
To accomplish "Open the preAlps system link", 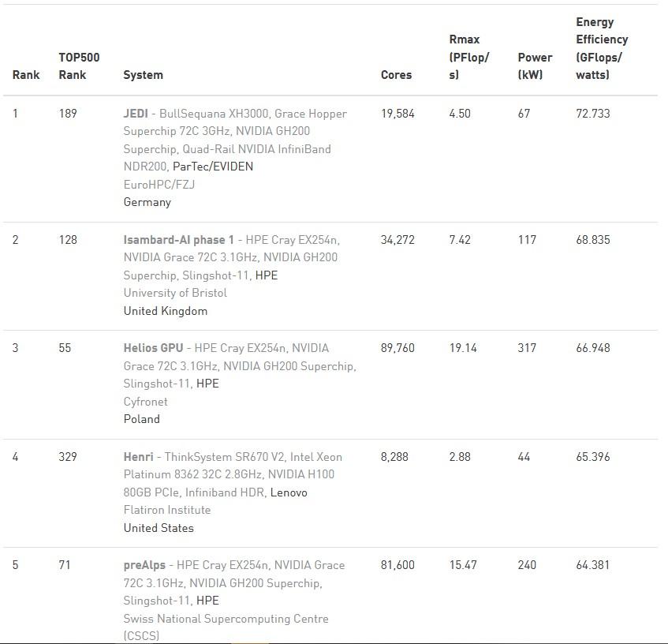I will coord(145,565).
